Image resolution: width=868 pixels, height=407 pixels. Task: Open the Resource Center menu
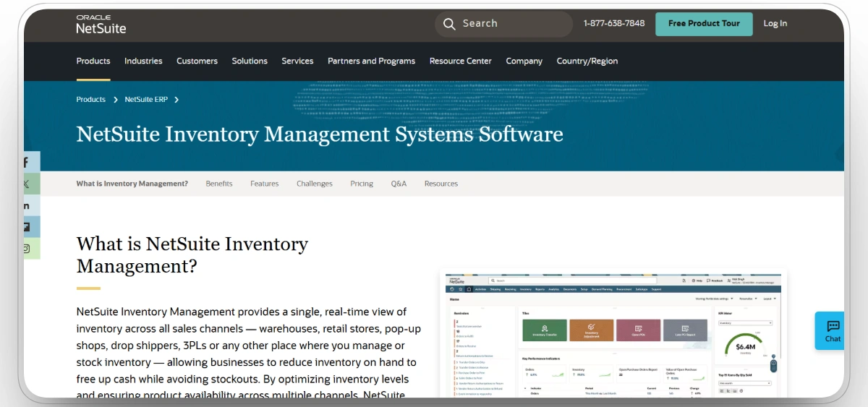pyautogui.click(x=460, y=61)
